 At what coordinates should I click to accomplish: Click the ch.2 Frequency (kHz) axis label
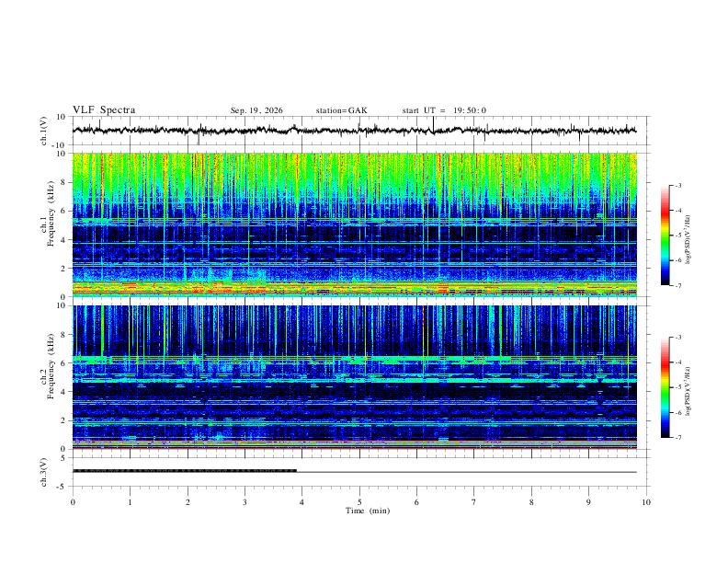(47, 377)
